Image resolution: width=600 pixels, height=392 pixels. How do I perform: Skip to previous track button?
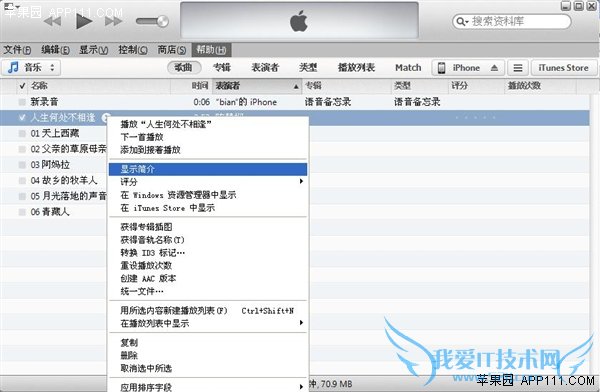pyautogui.click(x=52, y=21)
